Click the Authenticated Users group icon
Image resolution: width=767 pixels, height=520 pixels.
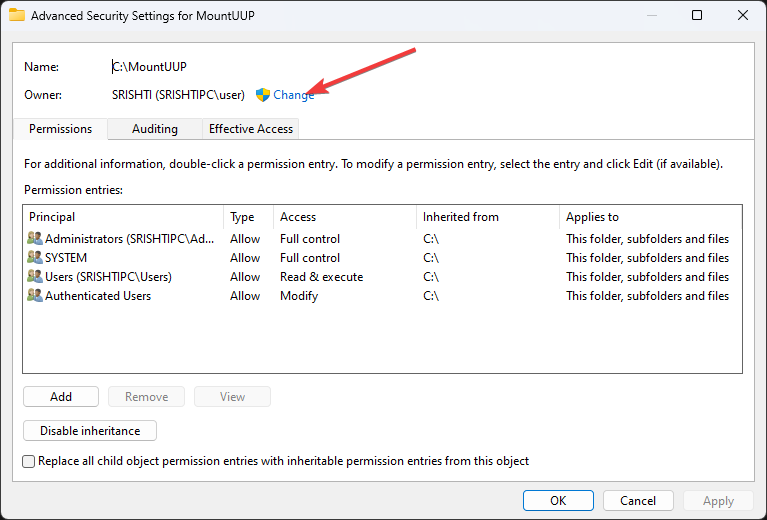click(35, 296)
